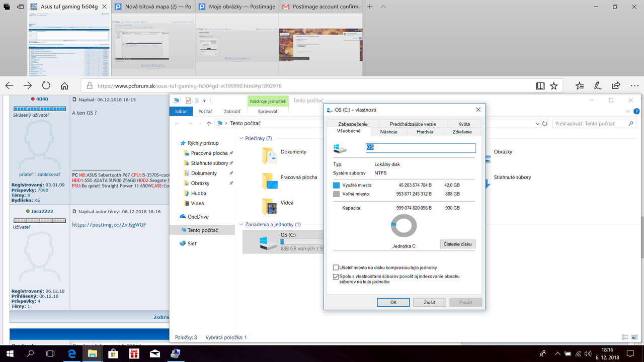Open the Mail app from taskbar
Image resolution: width=644 pixels, height=362 pixels.
pos(155,353)
